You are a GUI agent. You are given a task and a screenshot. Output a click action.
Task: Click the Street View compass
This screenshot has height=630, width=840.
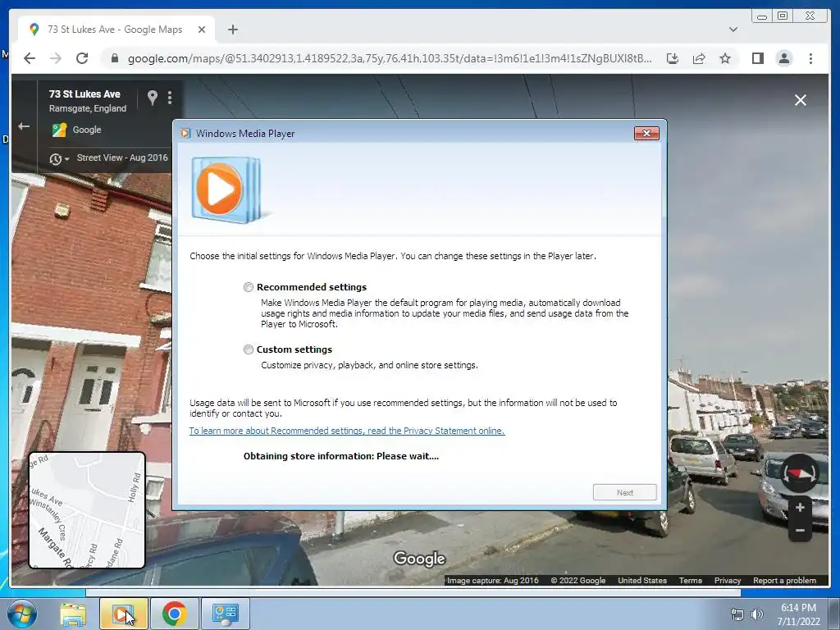799,473
